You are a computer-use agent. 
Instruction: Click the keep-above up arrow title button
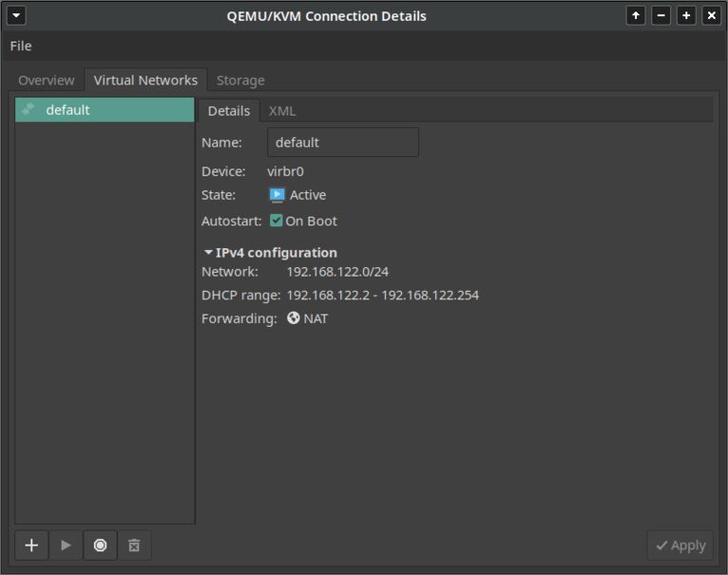tap(636, 16)
